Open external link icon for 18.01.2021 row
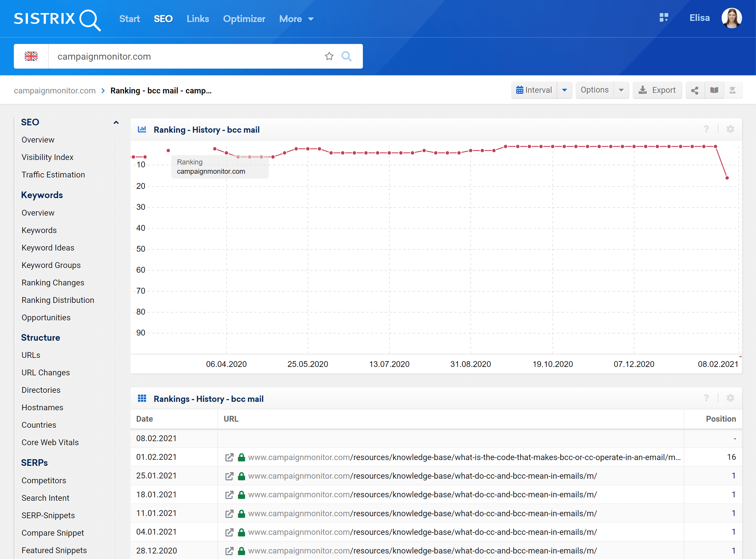The image size is (756, 559). 229,495
